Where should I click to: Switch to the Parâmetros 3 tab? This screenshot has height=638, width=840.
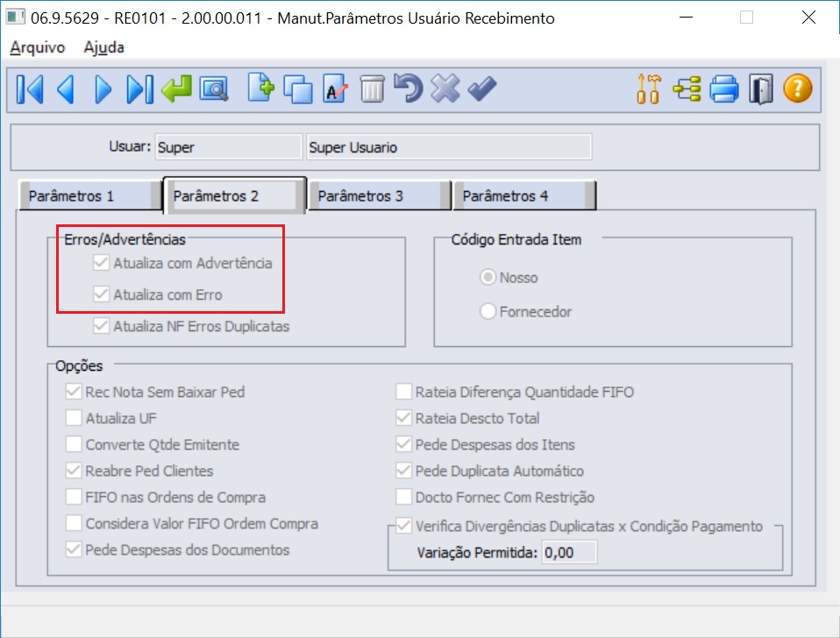click(380, 196)
